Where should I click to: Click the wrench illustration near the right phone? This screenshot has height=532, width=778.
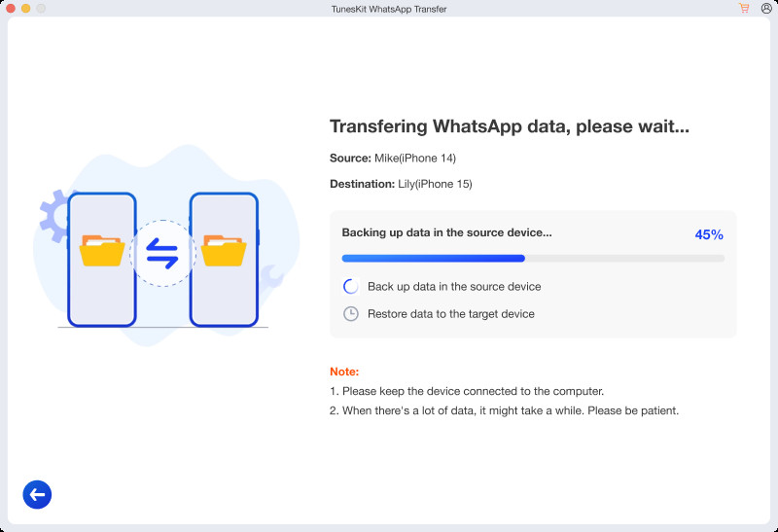tap(272, 281)
